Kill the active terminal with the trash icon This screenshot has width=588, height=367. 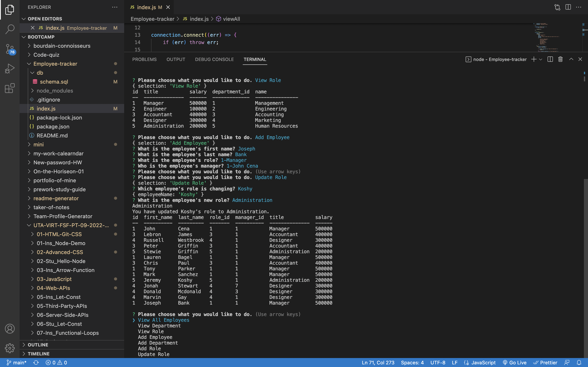pos(560,59)
